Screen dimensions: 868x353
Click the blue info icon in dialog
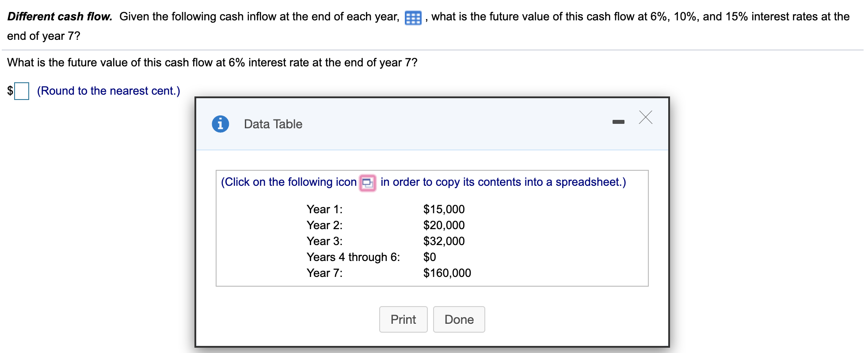(221, 124)
